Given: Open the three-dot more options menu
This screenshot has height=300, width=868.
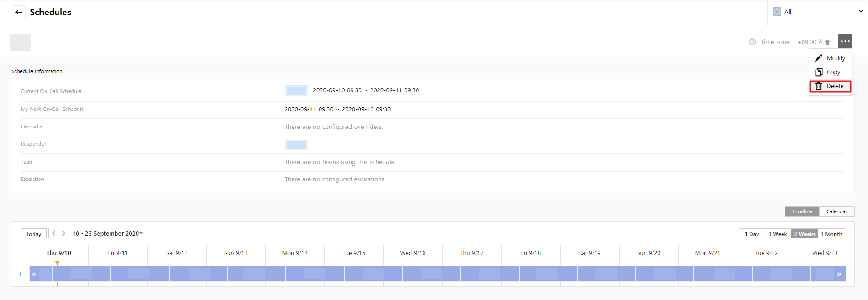Looking at the screenshot, I should pyautogui.click(x=845, y=41).
